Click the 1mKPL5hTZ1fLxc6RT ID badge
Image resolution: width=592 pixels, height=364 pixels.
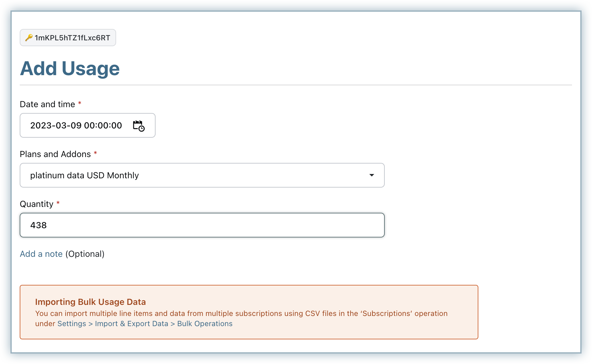(72, 38)
